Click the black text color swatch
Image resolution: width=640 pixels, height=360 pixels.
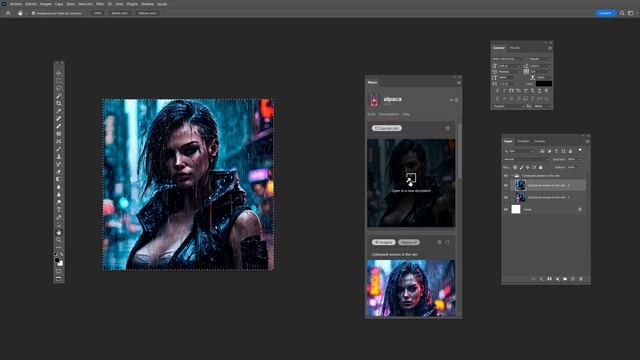click(544, 84)
